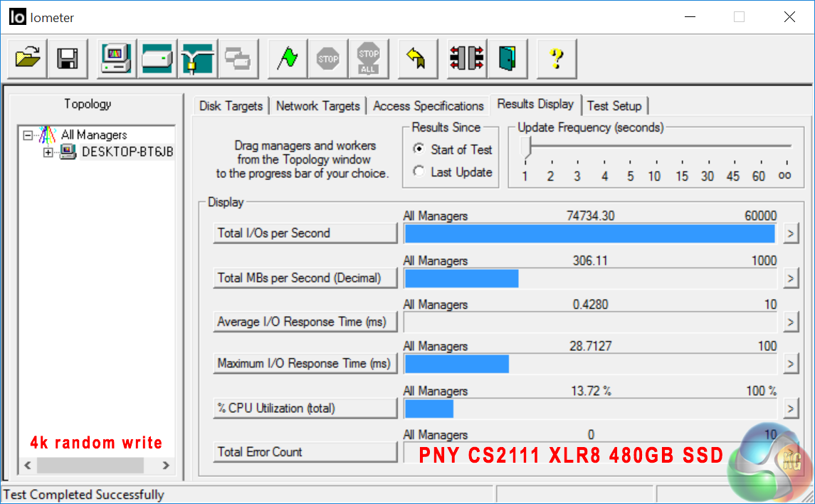Click Total MBs per Second (Decimal) button
The width and height of the screenshot is (815, 504).
tap(305, 278)
